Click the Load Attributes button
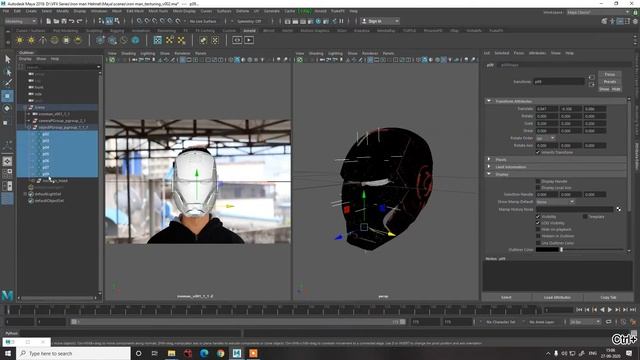640x360 pixels. [x=557, y=297]
